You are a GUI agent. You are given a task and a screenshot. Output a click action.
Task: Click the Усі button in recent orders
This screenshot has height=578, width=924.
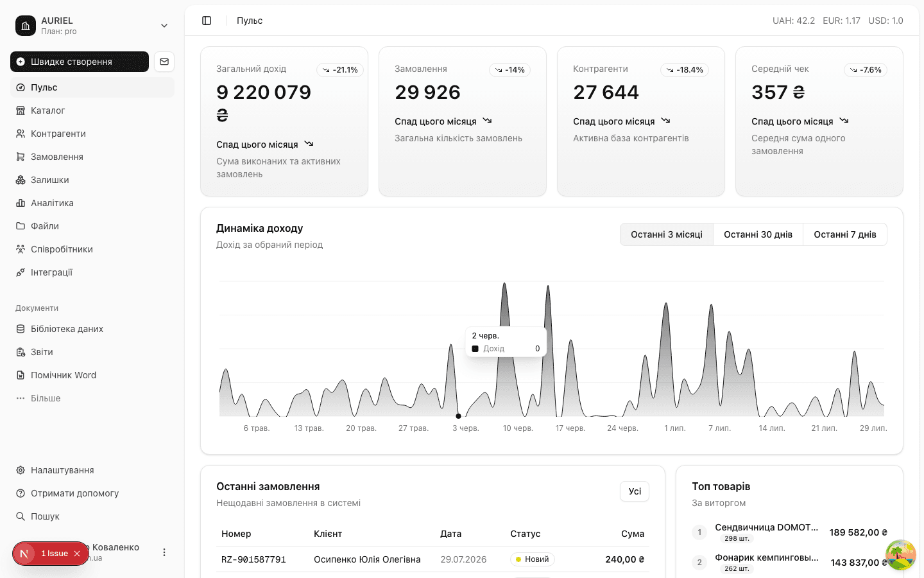tap(635, 491)
